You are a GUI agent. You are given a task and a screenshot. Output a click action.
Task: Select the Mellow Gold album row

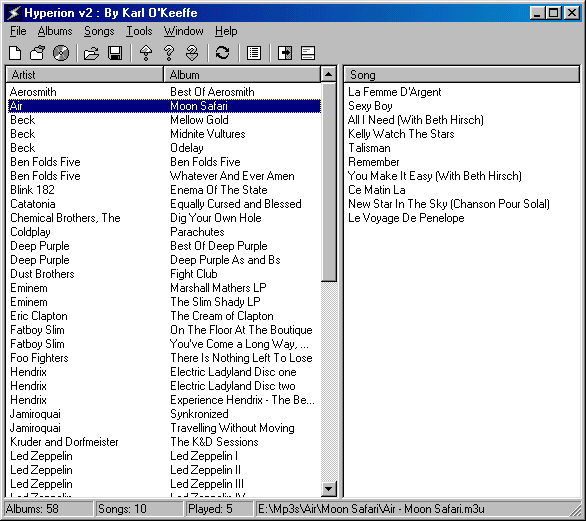pyautogui.click(x=164, y=120)
